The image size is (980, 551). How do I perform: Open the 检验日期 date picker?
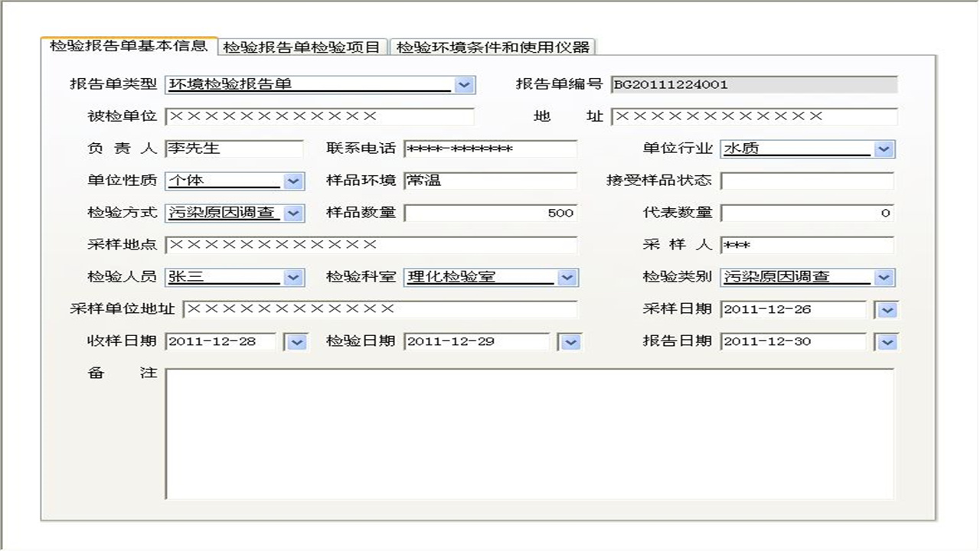point(570,342)
